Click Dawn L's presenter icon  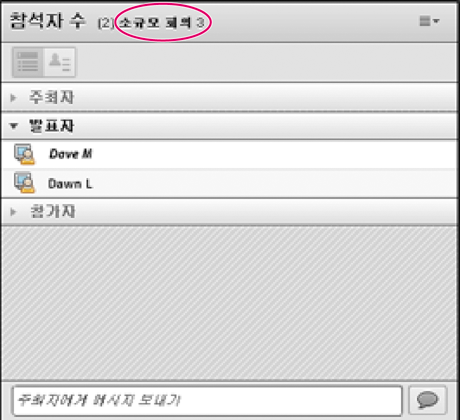click(x=24, y=183)
